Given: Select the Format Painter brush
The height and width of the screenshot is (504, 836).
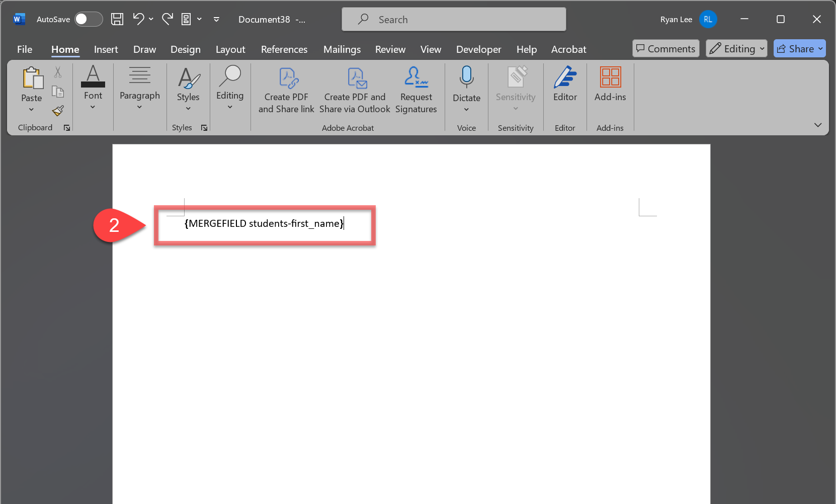Looking at the screenshot, I should pyautogui.click(x=58, y=111).
